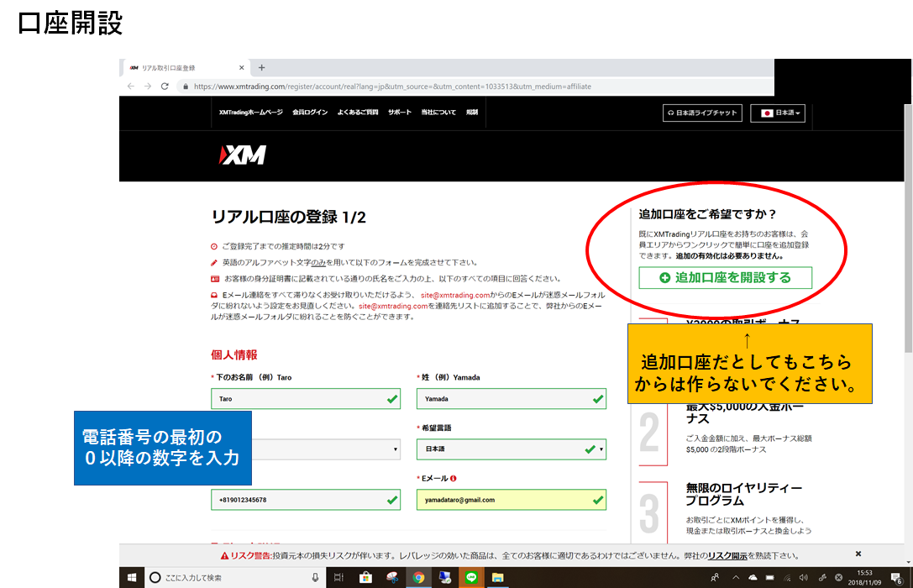Click the 個人情報 section heading

pyautogui.click(x=234, y=354)
